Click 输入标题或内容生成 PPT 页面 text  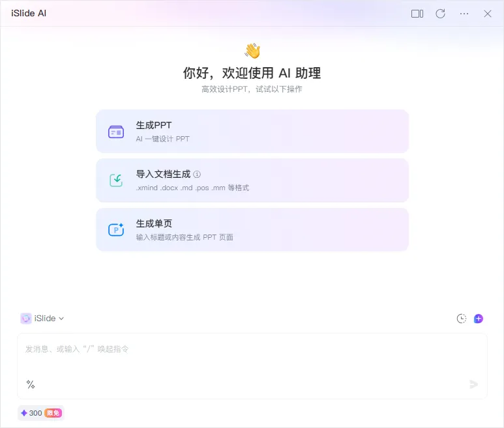click(185, 237)
